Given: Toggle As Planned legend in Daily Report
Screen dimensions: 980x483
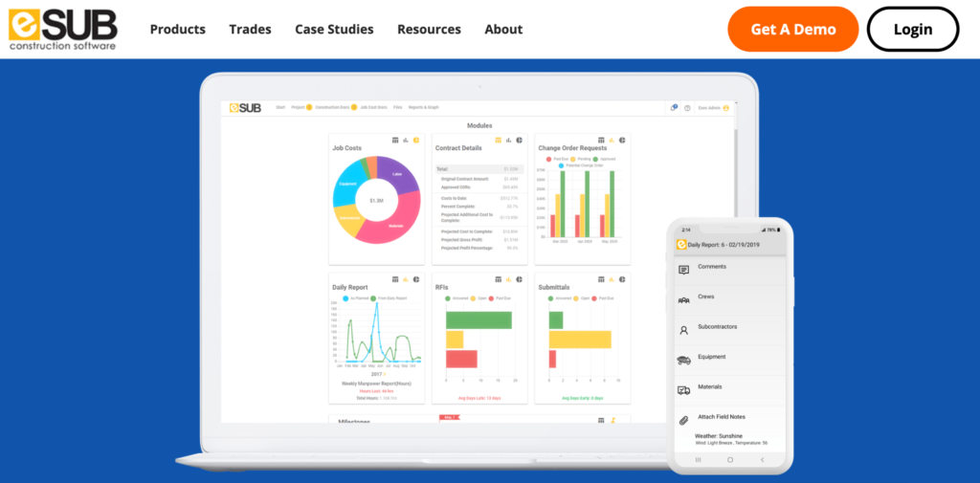Looking at the screenshot, I should pyautogui.click(x=354, y=298).
